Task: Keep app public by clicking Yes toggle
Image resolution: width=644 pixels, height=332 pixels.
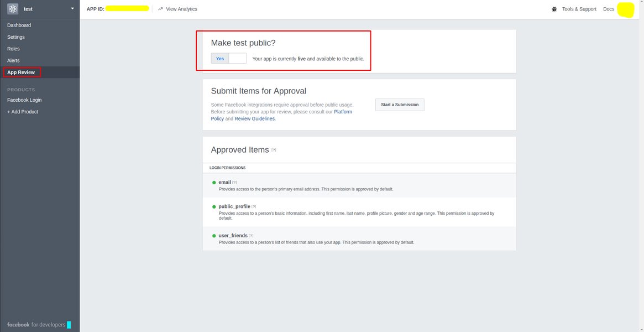Action: 220,58
